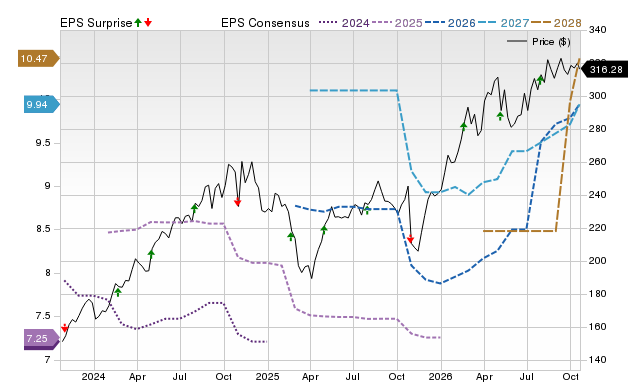
Task: Click the green surprise arrow just after Apr 2025
Action: click(x=324, y=230)
